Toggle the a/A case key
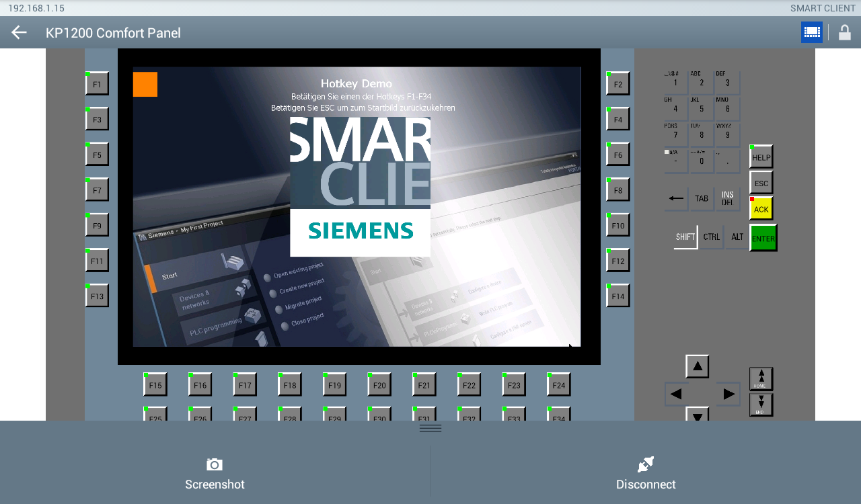Image resolution: width=861 pixels, height=504 pixels. pyautogui.click(x=675, y=160)
